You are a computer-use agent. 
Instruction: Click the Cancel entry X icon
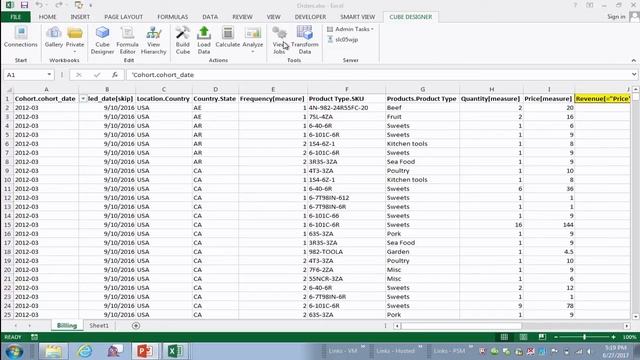click(78, 75)
